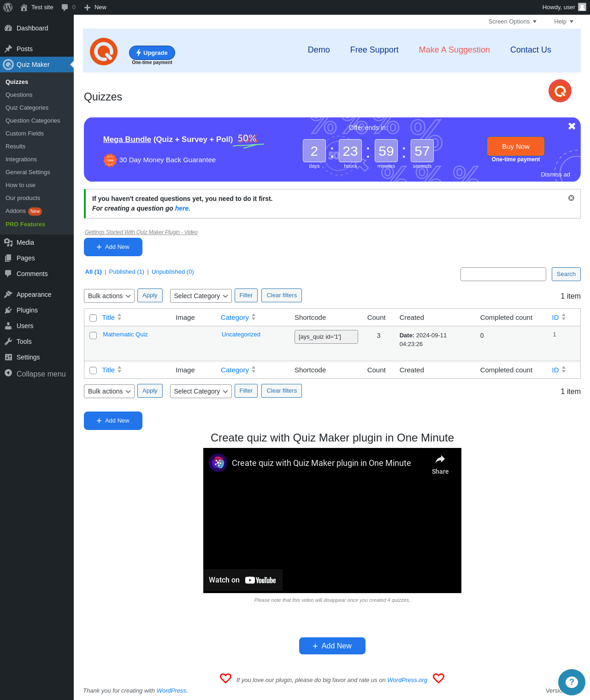The width and height of the screenshot is (590, 700).
Task: Close the Mega Bundle promo banner
Action: [x=572, y=126]
